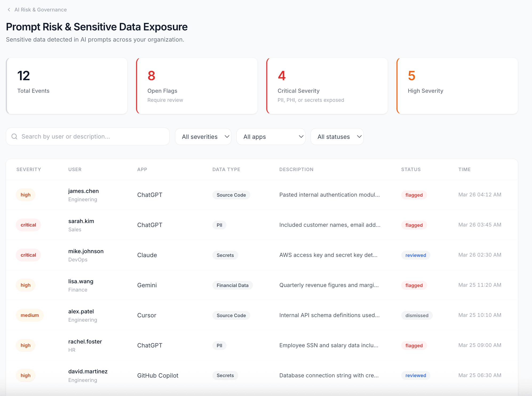The image size is (532, 396).
Task: Select the Open Flags summary card
Action: [x=197, y=86]
